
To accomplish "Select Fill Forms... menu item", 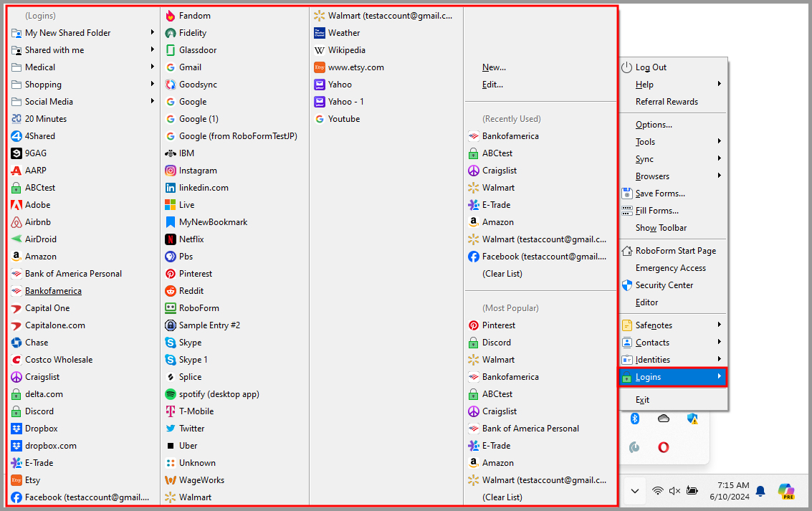I will coord(673,211).
